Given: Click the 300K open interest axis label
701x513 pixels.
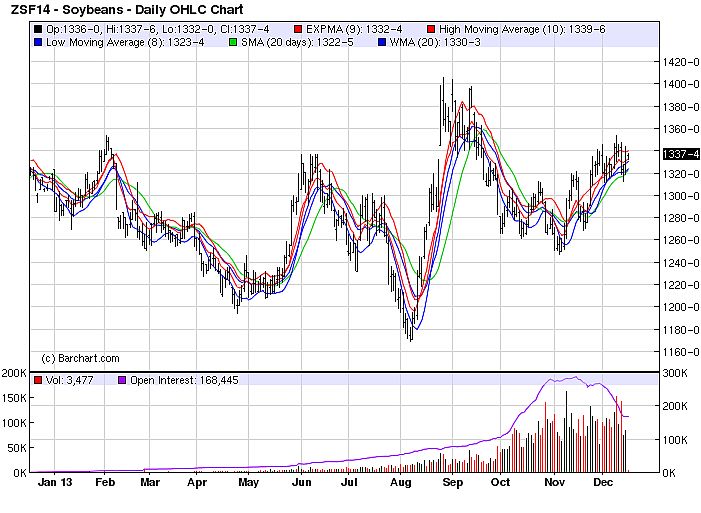Looking at the screenshot, I should (x=676, y=373).
